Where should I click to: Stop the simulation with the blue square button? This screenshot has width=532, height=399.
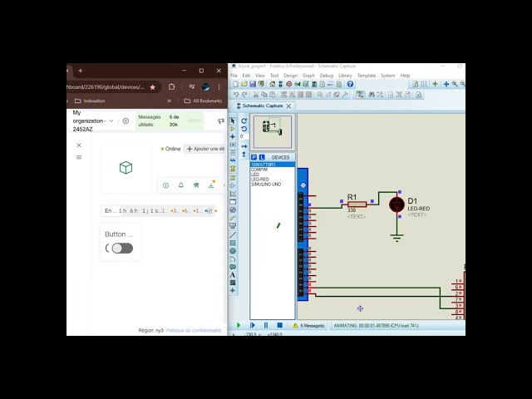pos(280,325)
